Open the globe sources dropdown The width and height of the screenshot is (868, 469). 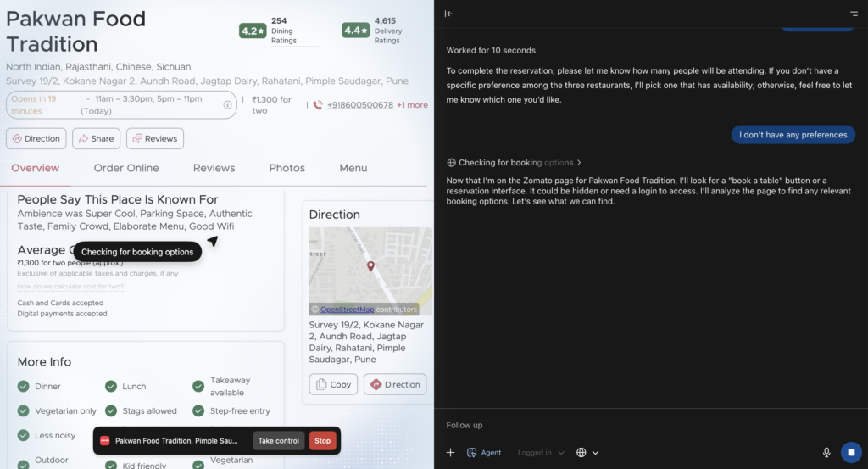[x=587, y=452]
